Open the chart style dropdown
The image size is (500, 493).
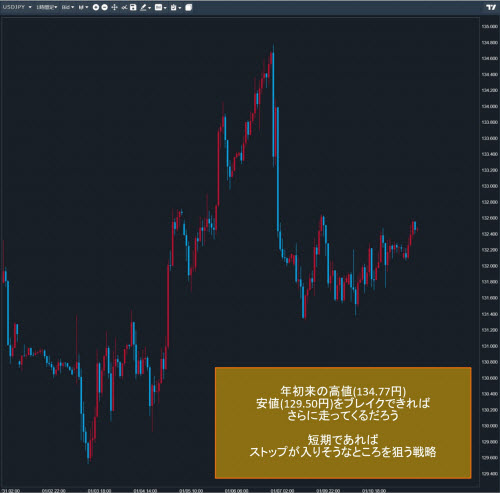[x=83, y=7]
